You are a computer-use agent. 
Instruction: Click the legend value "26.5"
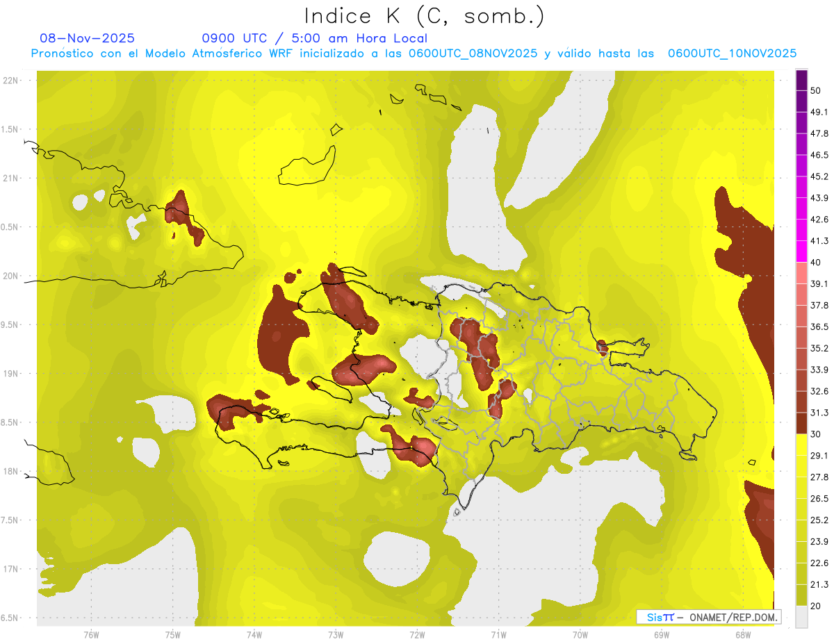(x=819, y=499)
